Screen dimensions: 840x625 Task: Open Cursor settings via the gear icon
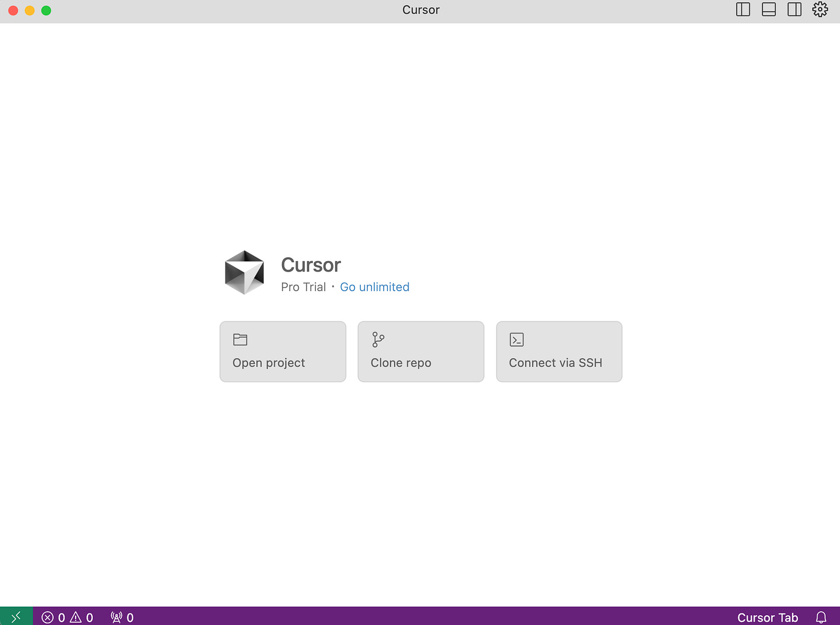tap(820, 10)
